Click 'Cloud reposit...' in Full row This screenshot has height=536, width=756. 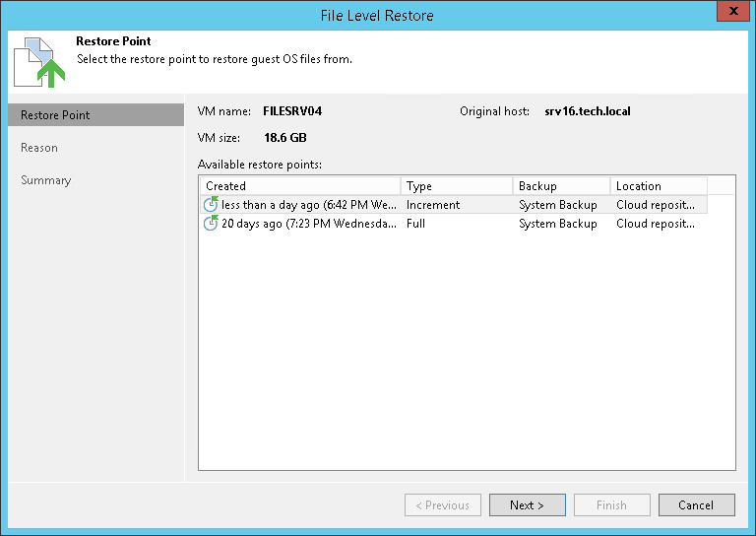[656, 224]
